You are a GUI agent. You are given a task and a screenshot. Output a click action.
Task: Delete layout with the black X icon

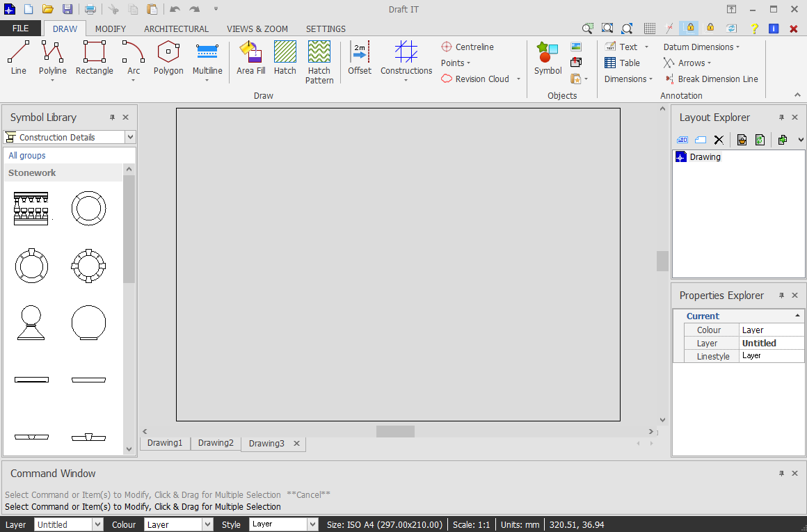(719, 140)
